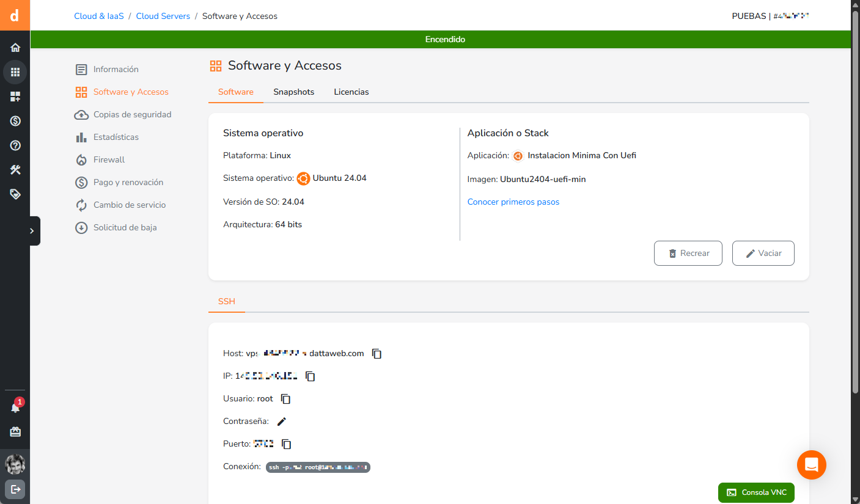Click the 'Versión de SO: 24.04' text
This screenshot has width=860, height=504.
(263, 202)
